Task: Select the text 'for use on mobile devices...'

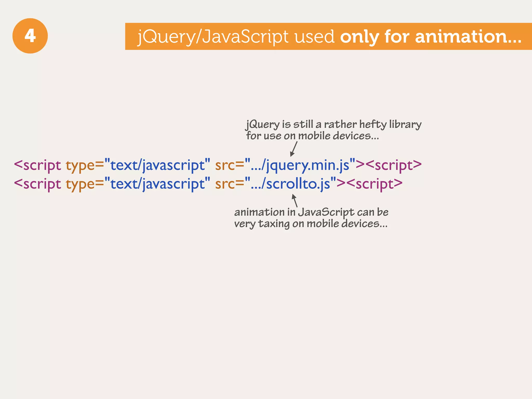Action: [x=312, y=136]
